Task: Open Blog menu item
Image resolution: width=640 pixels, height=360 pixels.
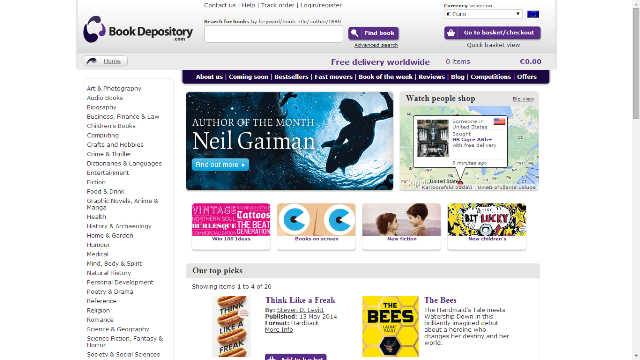Action: 458,77
